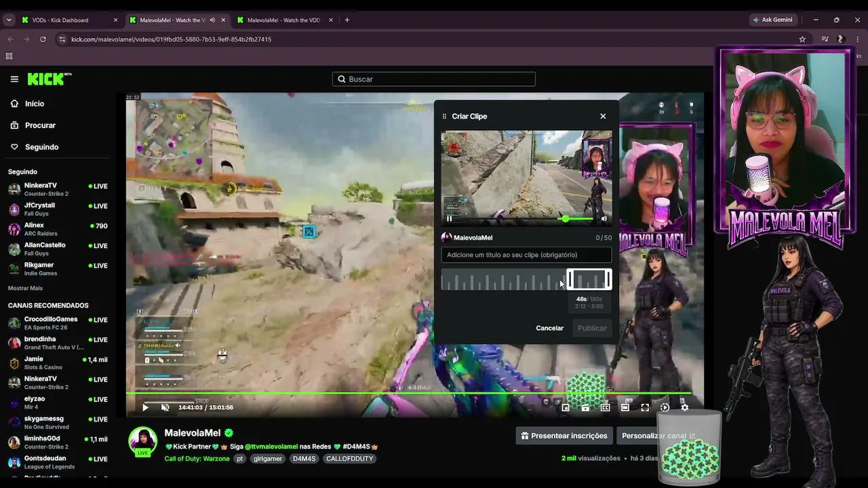The image size is (868, 488).
Task: Open video player settings gear
Action: click(685, 407)
